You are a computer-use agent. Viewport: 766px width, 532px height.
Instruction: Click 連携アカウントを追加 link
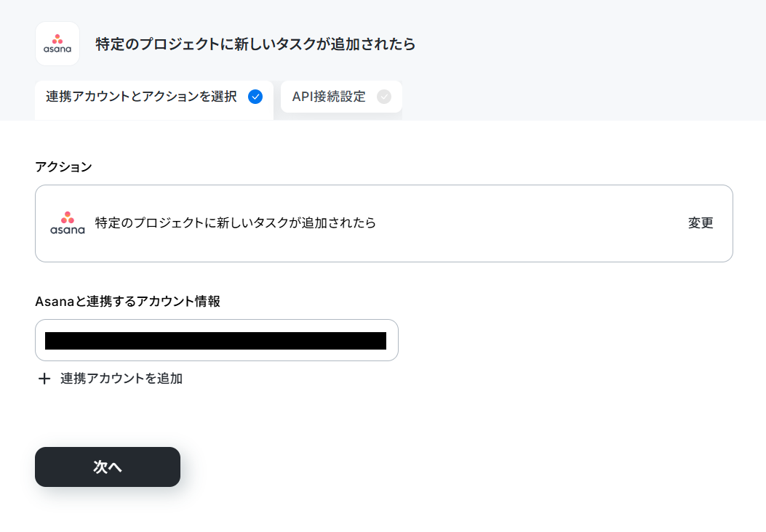click(121, 379)
